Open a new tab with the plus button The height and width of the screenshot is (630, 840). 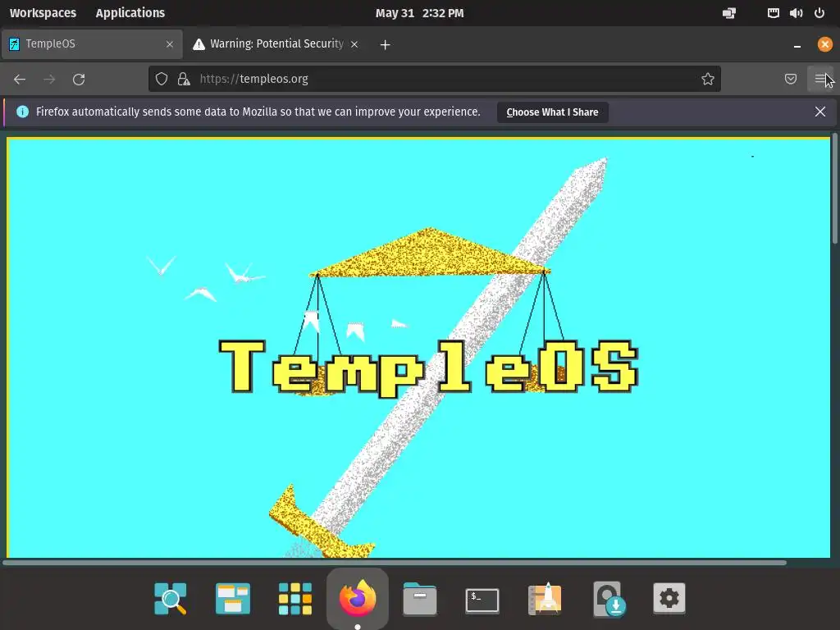386,45
